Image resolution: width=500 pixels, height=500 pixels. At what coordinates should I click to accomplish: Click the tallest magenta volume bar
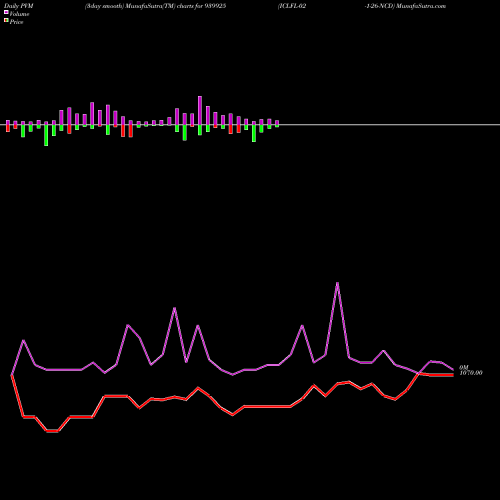[200, 110]
